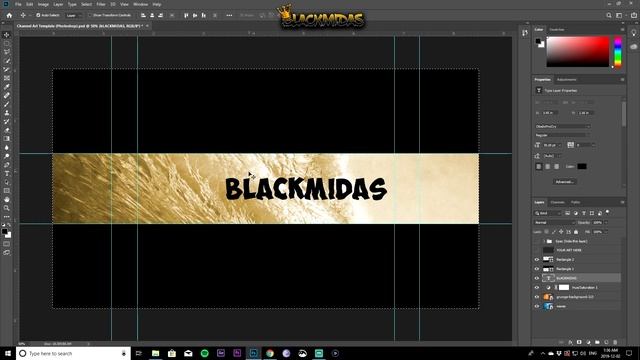
Task: Select the Eyedropper tool
Action: click(7, 87)
